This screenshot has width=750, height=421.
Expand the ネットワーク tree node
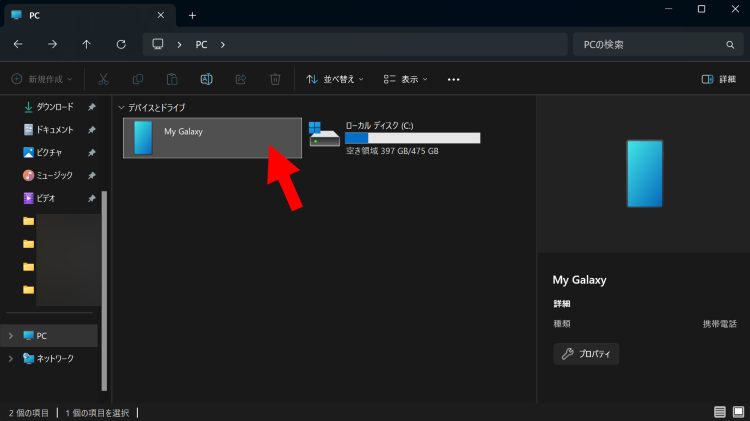(x=11, y=358)
